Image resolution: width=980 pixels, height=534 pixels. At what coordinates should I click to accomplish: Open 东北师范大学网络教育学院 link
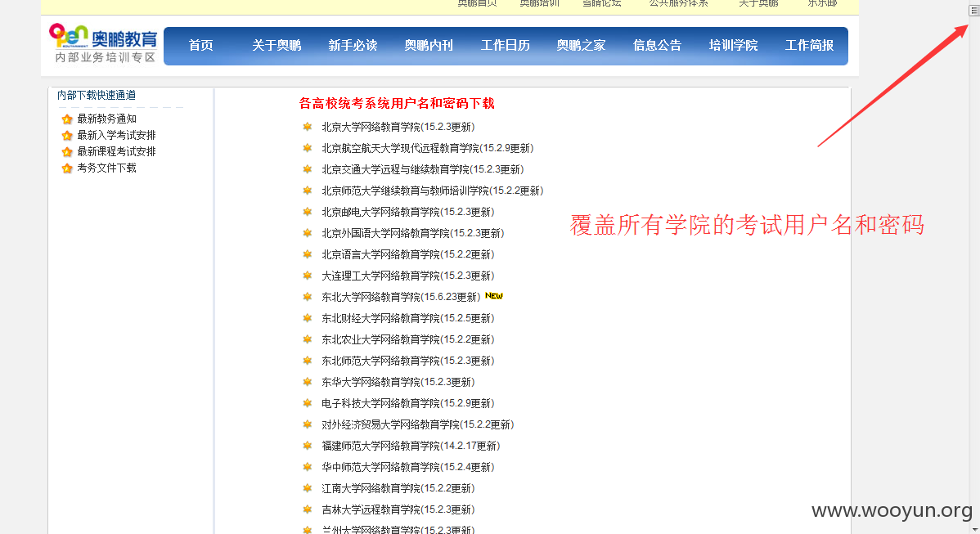[x=408, y=361]
